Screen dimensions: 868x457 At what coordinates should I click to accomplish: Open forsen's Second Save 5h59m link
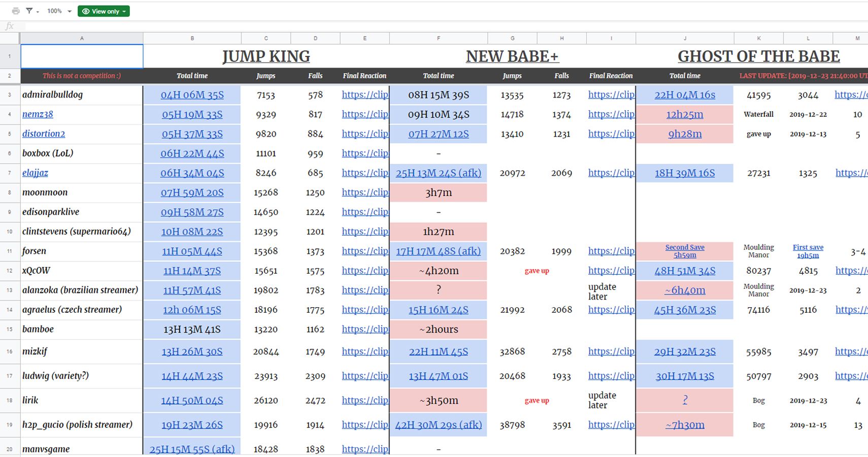[x=685, y=251]
